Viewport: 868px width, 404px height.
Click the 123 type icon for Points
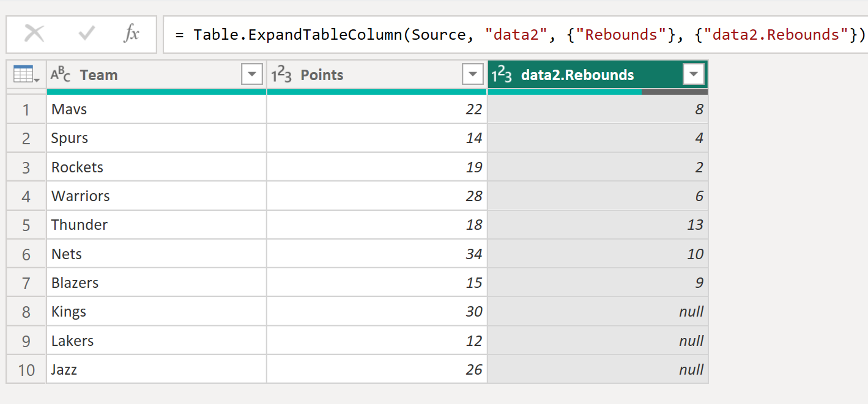(x=281, y=75)
